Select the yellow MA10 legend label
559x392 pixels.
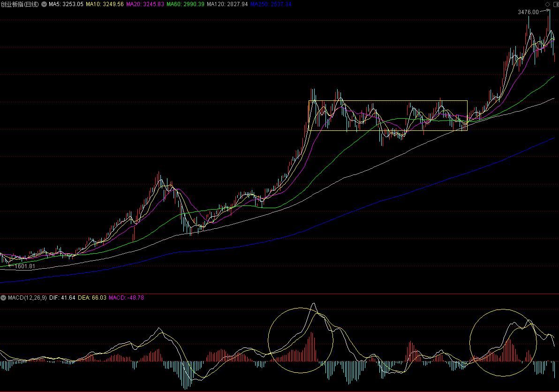[x=105, y=4]
